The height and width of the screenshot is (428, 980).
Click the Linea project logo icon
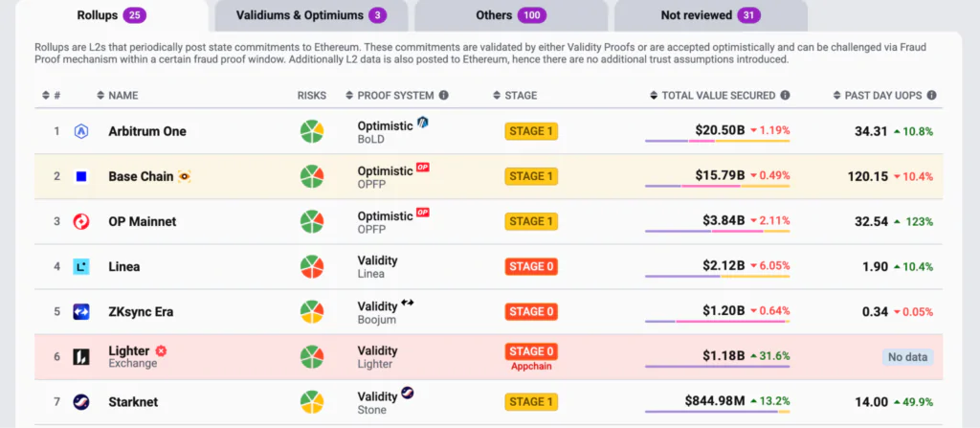(x=81, y=266)
